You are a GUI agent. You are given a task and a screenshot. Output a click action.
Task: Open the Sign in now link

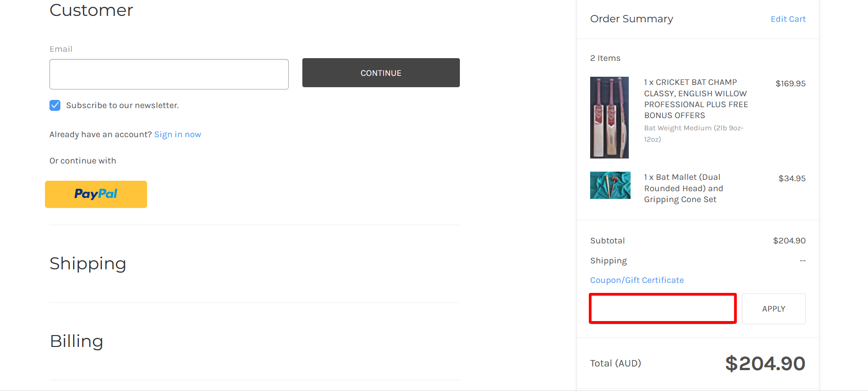tap(178, 134)
